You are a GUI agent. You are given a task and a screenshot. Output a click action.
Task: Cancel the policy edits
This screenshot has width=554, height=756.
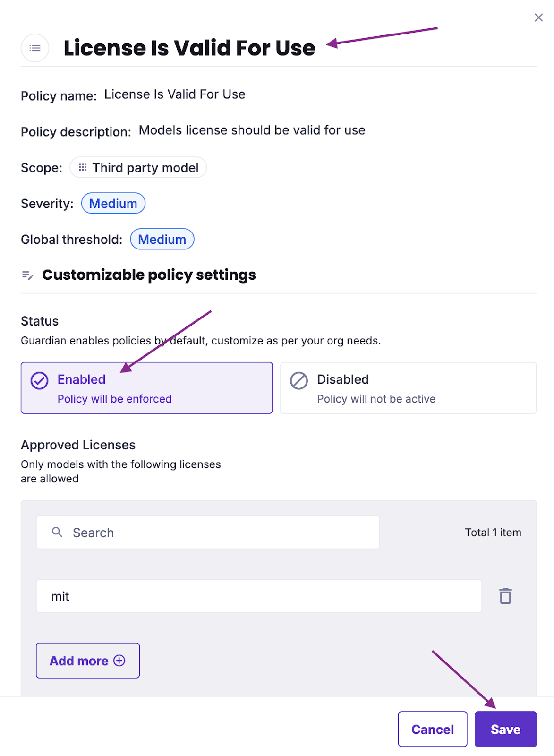pos(433,729)
